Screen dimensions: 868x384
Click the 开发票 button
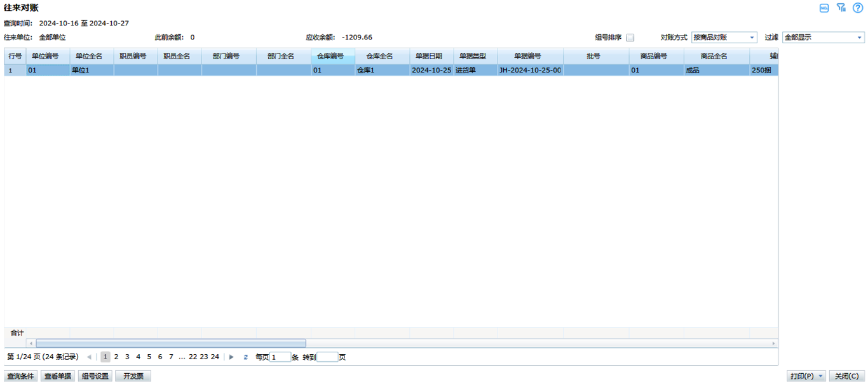(133, 376)
